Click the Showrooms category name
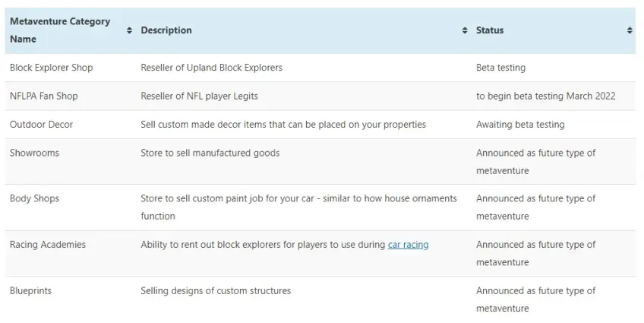 tap(34, 153)
